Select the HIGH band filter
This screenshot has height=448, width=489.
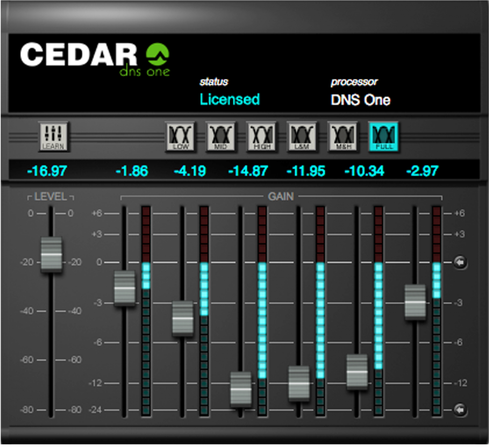[x=261, y=136]
